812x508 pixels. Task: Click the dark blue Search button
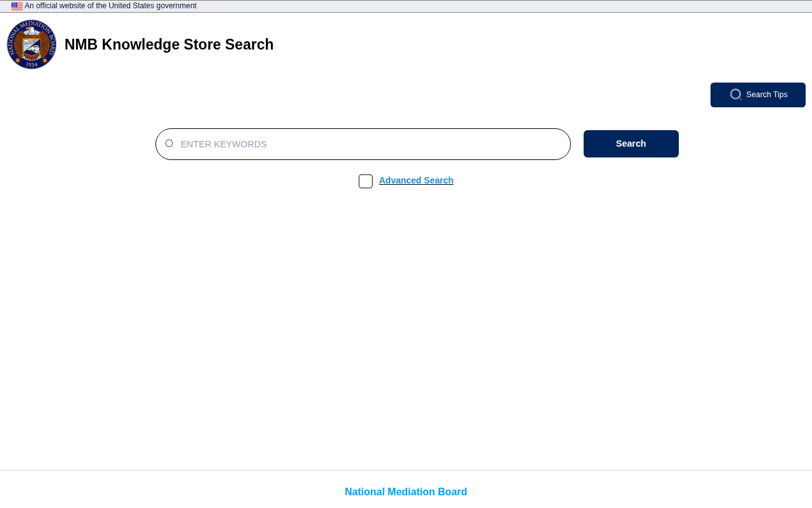click(x=631, y=144)
